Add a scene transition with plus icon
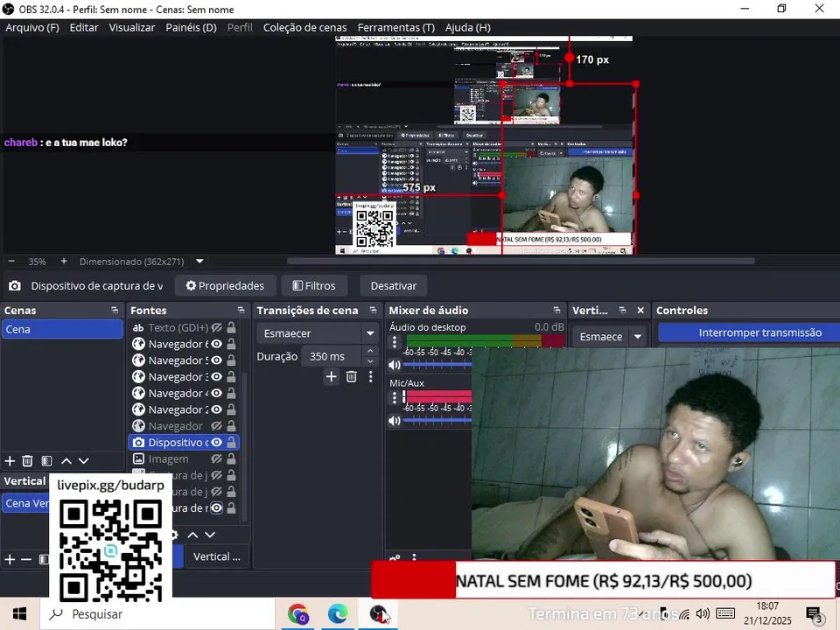The width and height of the screenshot is (840, 630). tap(331, 376)
